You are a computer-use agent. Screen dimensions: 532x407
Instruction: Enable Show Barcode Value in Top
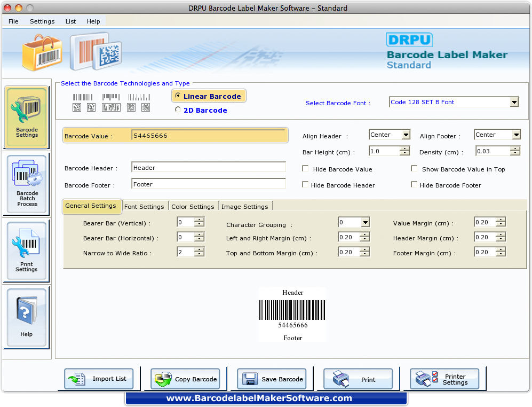coord(414,168)
